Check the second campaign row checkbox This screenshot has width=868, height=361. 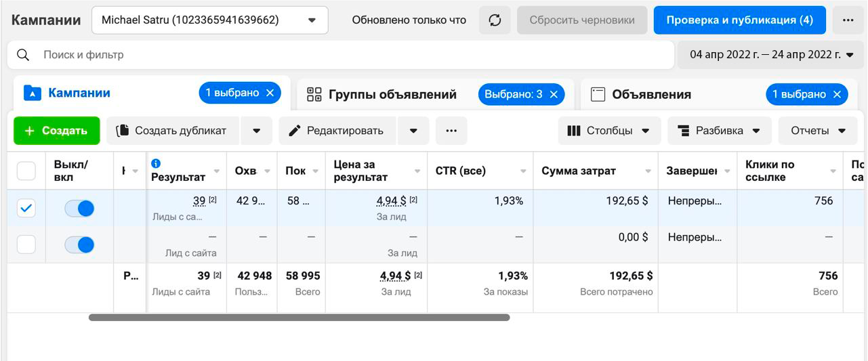[x=26, y=245]
